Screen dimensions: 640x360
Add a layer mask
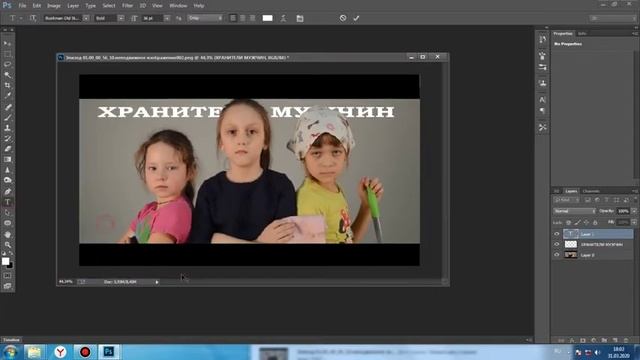coord(582,340)
